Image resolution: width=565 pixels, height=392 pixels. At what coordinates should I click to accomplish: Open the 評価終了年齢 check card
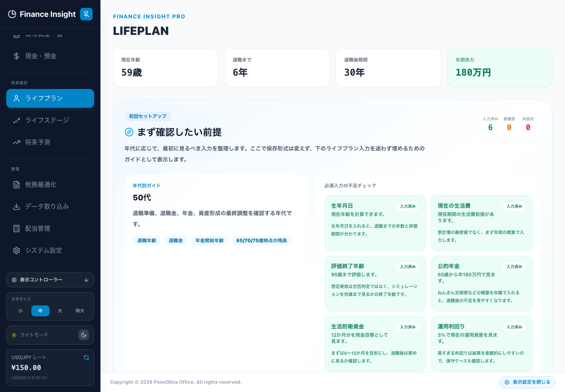click(x=375, y=283)
